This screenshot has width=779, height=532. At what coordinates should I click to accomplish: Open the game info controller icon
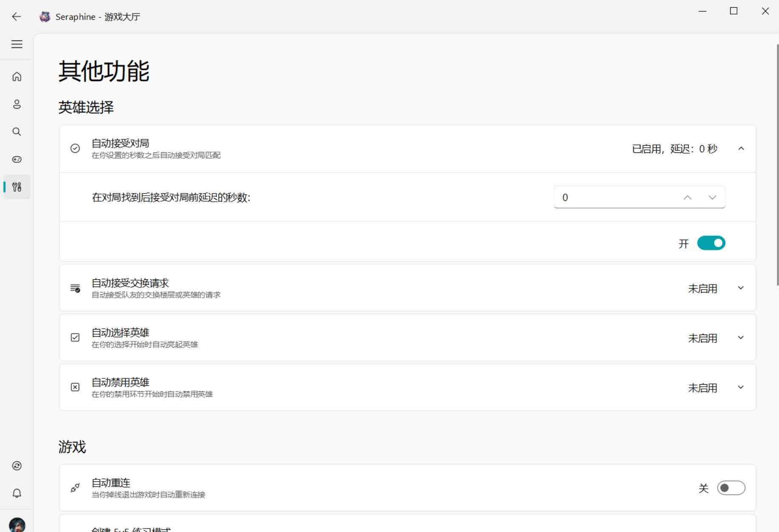click(17, 159)
